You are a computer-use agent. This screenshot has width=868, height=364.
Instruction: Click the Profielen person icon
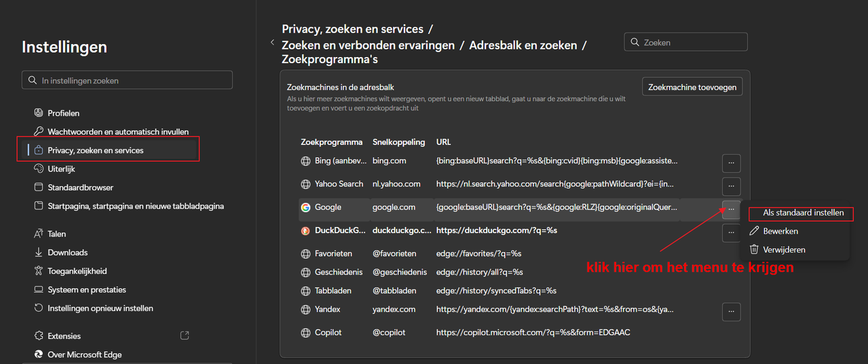point(39,113)
